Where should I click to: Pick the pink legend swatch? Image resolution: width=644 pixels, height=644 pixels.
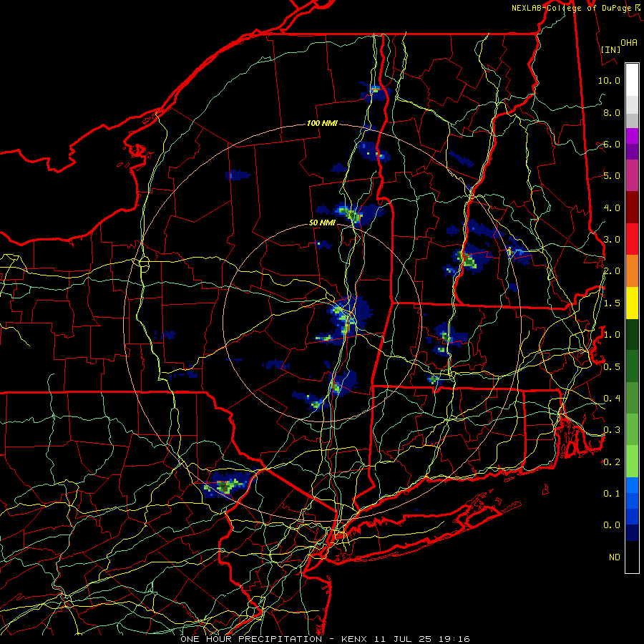coord(632,175)
